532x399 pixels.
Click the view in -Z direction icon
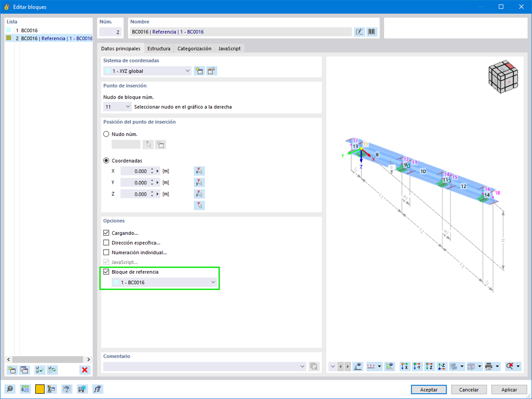(x=441, y=366)
